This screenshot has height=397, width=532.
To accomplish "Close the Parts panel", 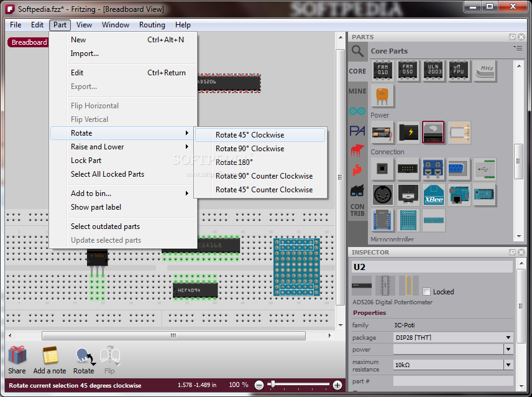I will 521,37.
